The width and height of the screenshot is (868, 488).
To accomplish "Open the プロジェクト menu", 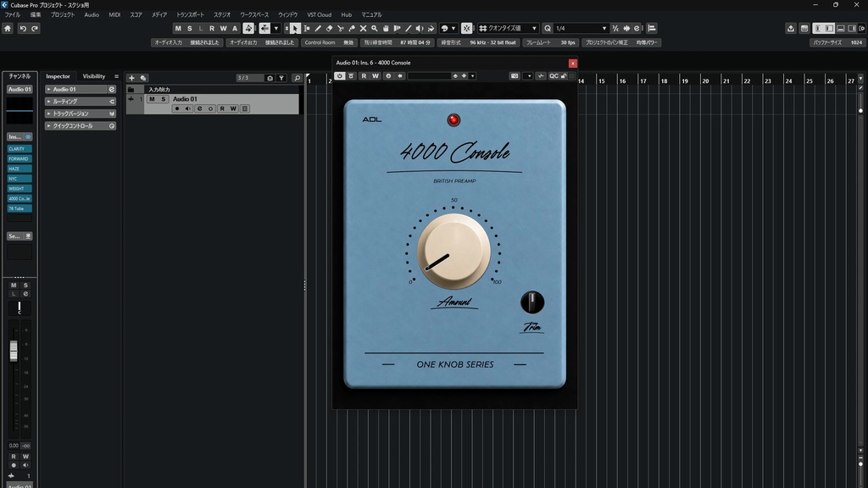I will 63,15.
